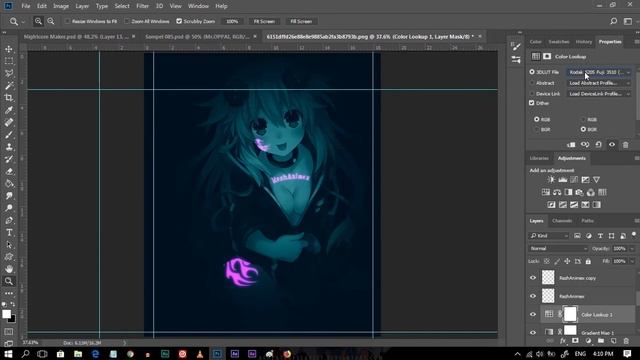The width and height of the screenshot is (640, 360).
Task: Click Zoom In icon in options bar
Action: click(x=38, y=21)
